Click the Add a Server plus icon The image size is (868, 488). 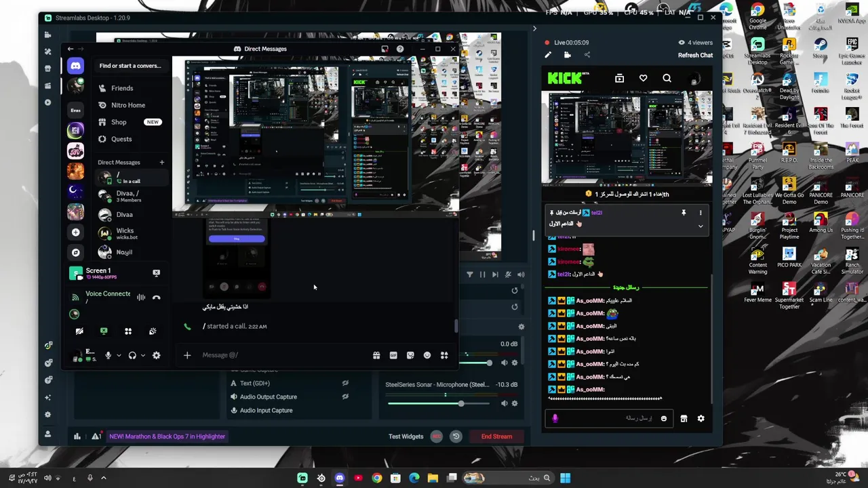point(75,232)
